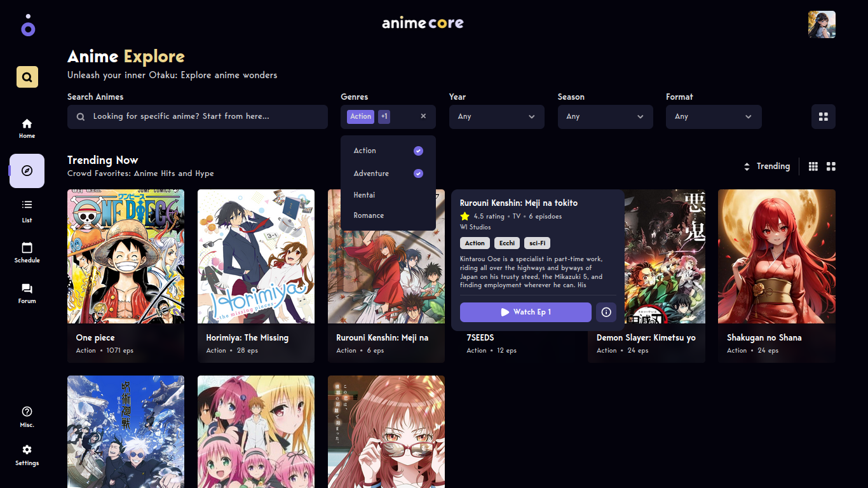The image size is (868, 488).
Task: Switch to the large grid view icon
Action: click(831, 166)
